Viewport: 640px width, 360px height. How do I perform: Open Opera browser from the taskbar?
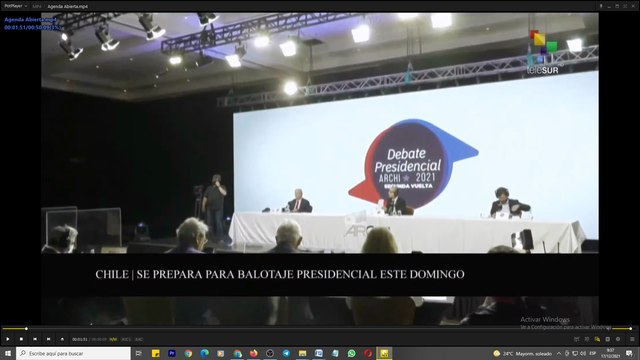click(x=368, y=353)
